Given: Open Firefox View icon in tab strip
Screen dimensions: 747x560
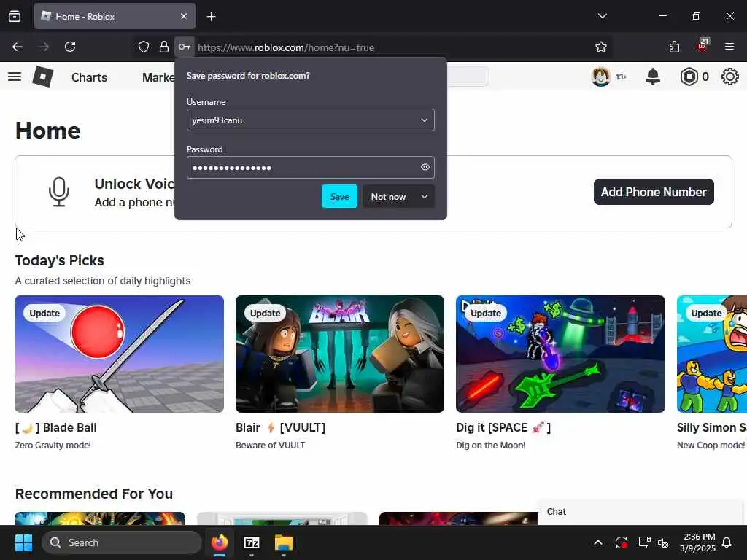Looking at the screenshot, I should [x=15, y=16].
